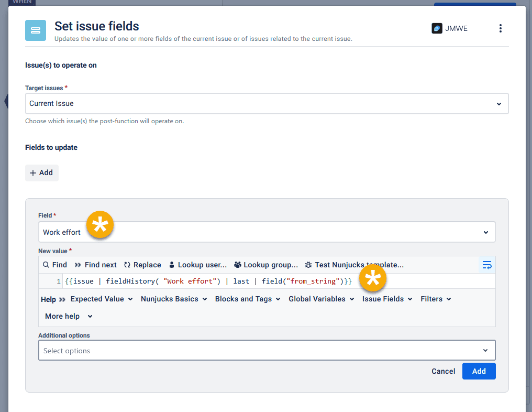Image resolution: width=532 pixels, height=412 pixels.
Task: Click the + Add field button
Action: (x=42, y=173)
